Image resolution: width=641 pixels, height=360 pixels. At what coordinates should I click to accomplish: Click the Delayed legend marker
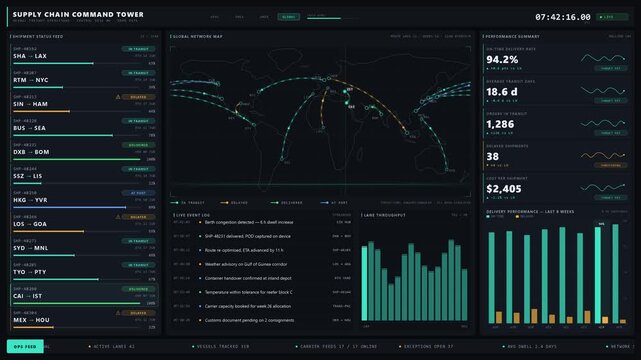pos(224,203)
